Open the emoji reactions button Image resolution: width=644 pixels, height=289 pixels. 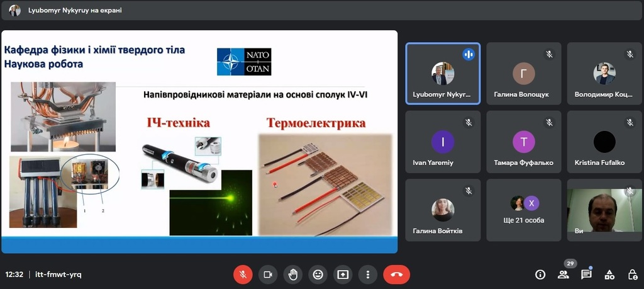click(318, 275)
